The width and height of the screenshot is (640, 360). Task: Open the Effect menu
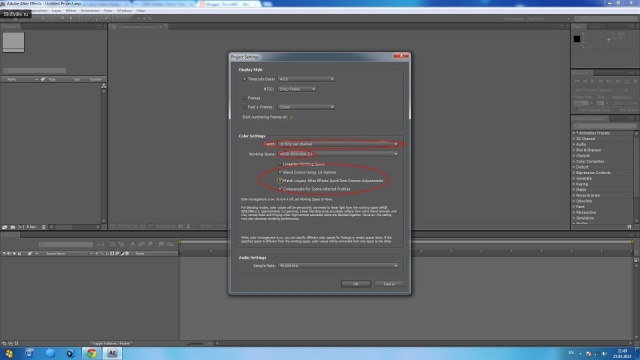(71, 11)
